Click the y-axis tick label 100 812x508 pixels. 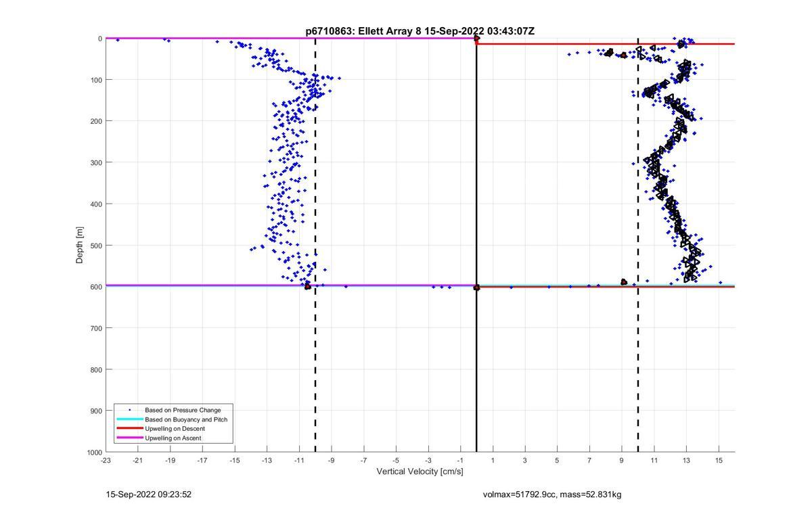pyautogui.click(x=96, y=80)
